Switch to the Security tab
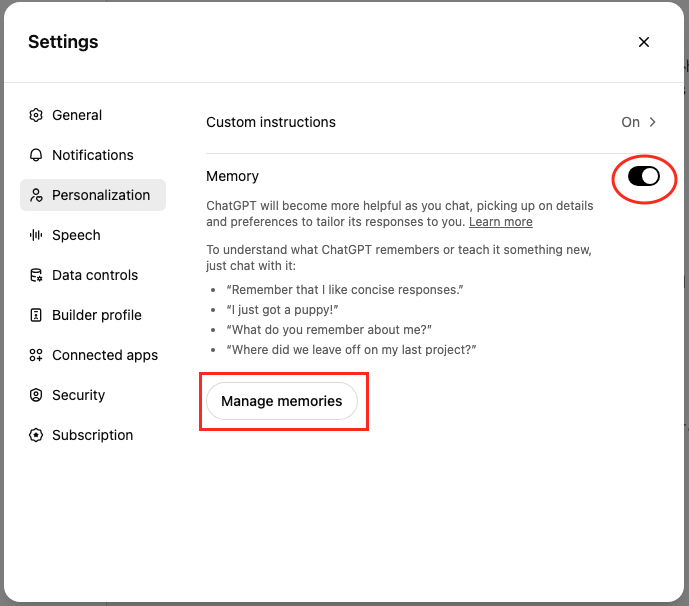Image resolution: width=689 pixels, height=606 pixels. coord(93,395)
